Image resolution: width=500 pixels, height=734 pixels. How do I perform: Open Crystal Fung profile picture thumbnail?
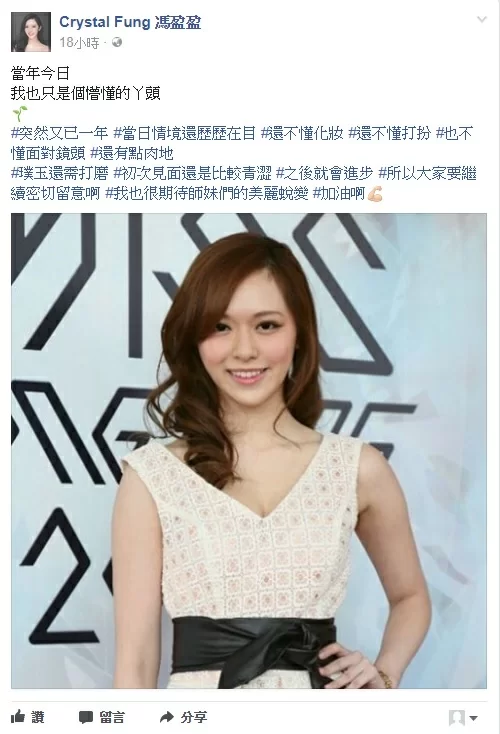31,32
